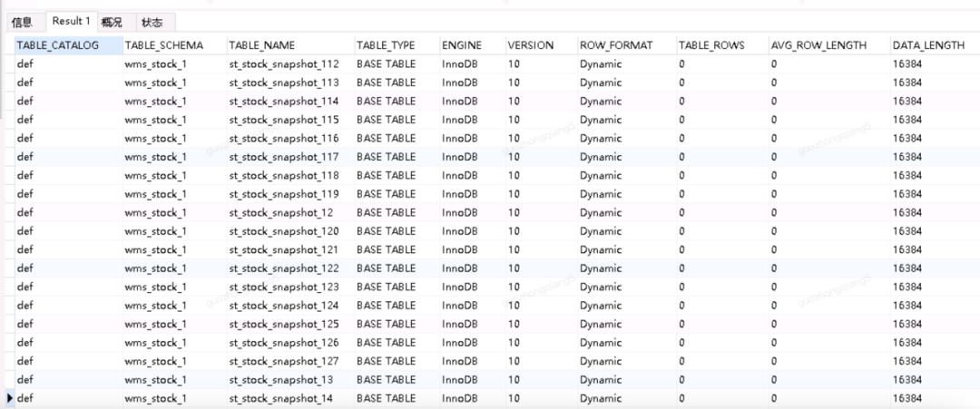The width and height of the screenshot is (980, 409).
Task: Click the row indicator arrow for st_stock_snapshot_14
Action: 9,398
